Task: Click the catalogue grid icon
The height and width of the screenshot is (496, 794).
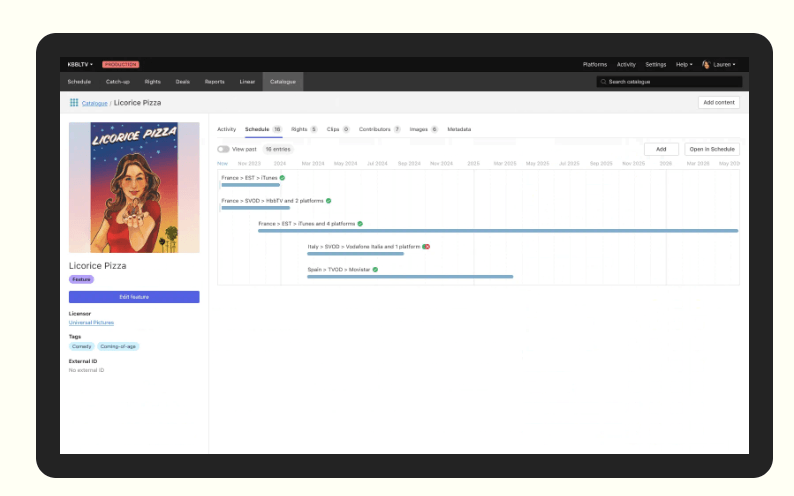Action: [74, 103]
